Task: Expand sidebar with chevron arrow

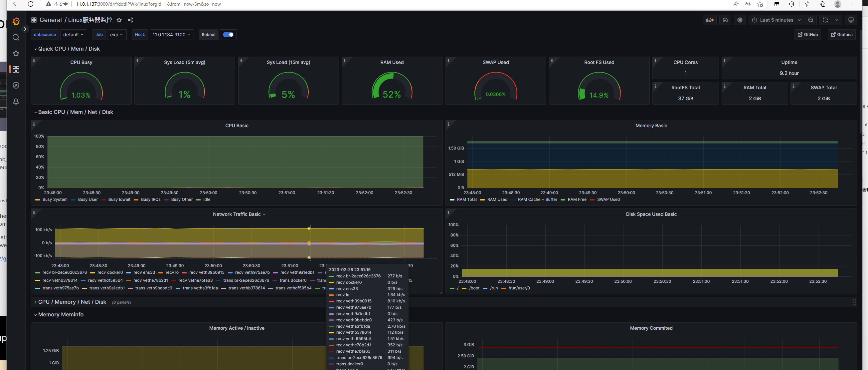Action: [x=25, y=29]
